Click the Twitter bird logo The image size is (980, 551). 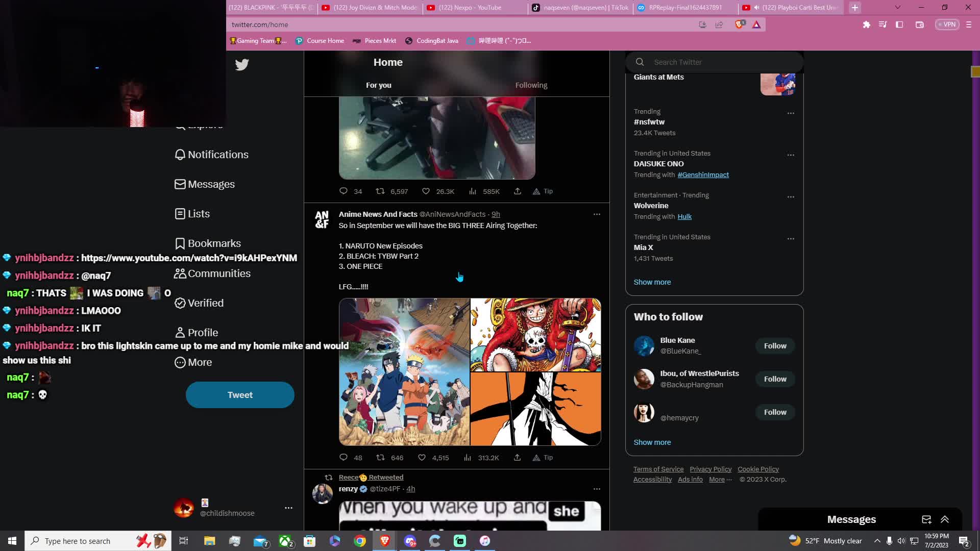242,64
